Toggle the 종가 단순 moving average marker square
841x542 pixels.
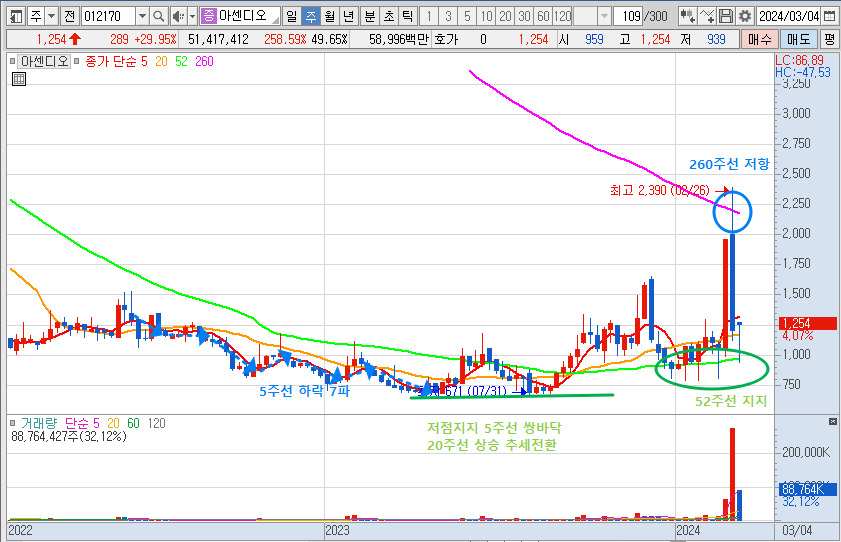tap(76, 61)
